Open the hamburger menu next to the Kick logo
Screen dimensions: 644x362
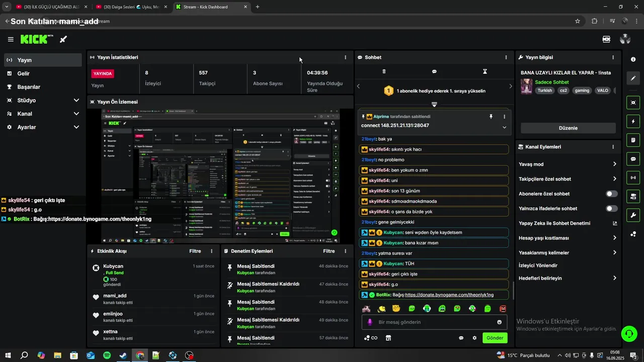click(x=11, y=39)
